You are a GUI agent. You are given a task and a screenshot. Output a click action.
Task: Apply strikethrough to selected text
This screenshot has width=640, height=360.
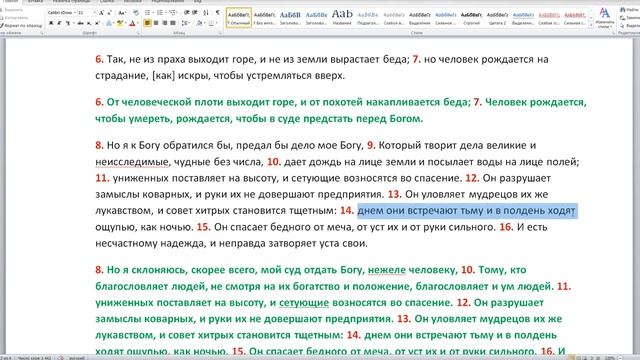pyautogui.click(x=80, y=23)
